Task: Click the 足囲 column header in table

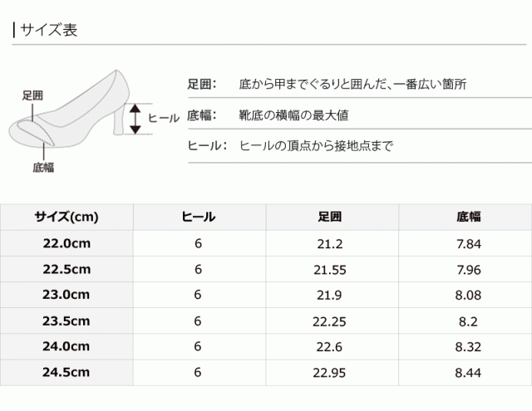Action: click(x=331, y=218)
